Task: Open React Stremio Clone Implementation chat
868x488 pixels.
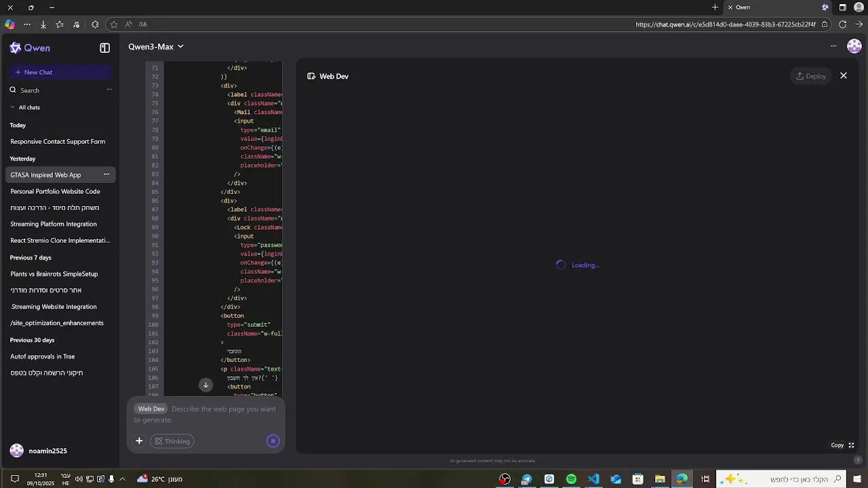Action: click(60, 241)
